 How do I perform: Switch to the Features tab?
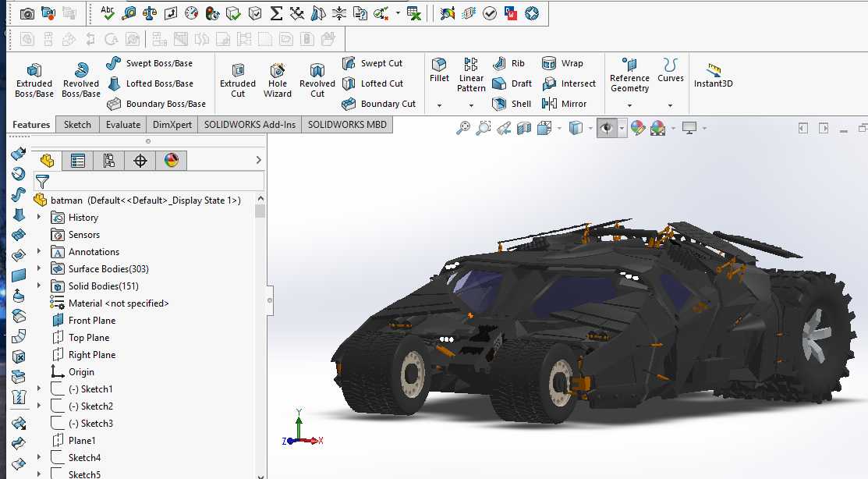pyautogui.click(x=31, y=125)
